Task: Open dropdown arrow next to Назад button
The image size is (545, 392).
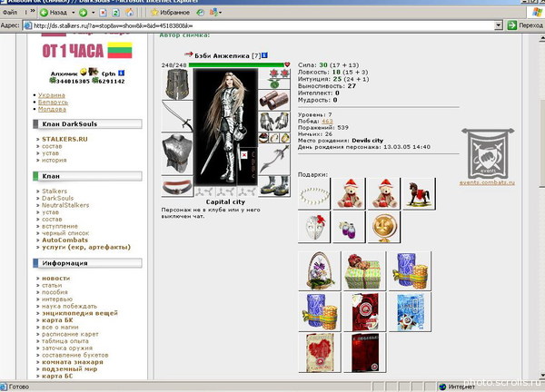Action: pyautogui.click(x=73, y=13)
